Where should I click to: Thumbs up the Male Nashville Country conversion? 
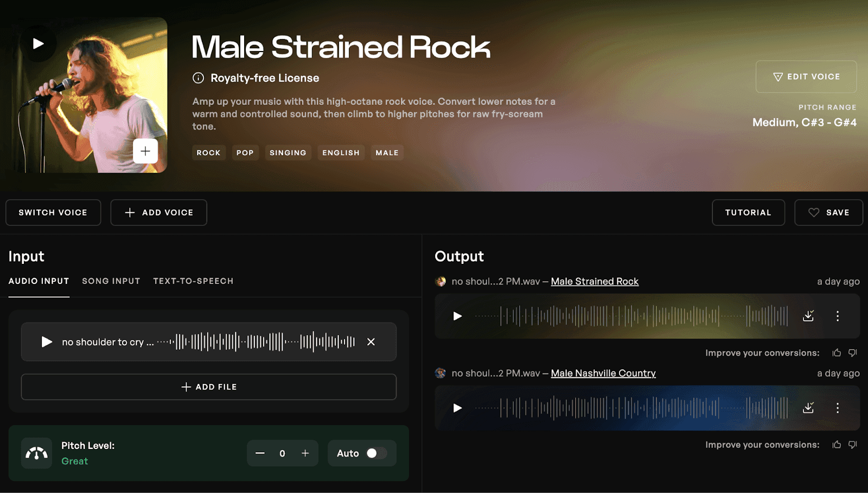coord(837,445)
